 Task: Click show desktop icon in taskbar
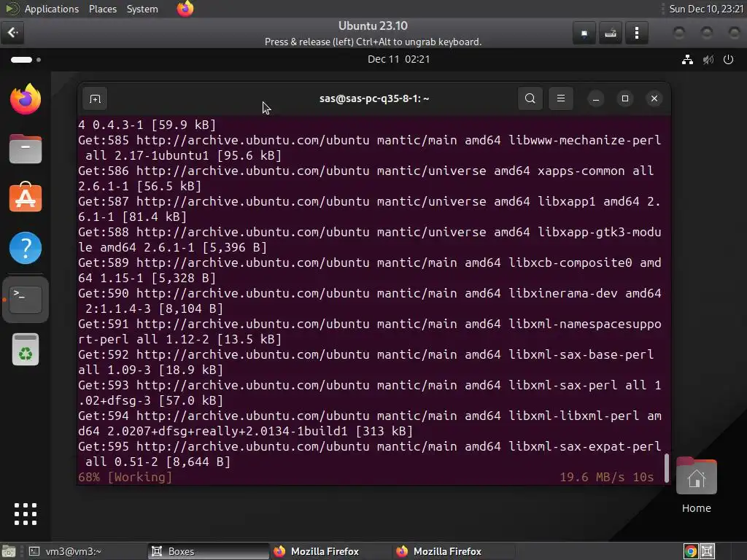9,551
